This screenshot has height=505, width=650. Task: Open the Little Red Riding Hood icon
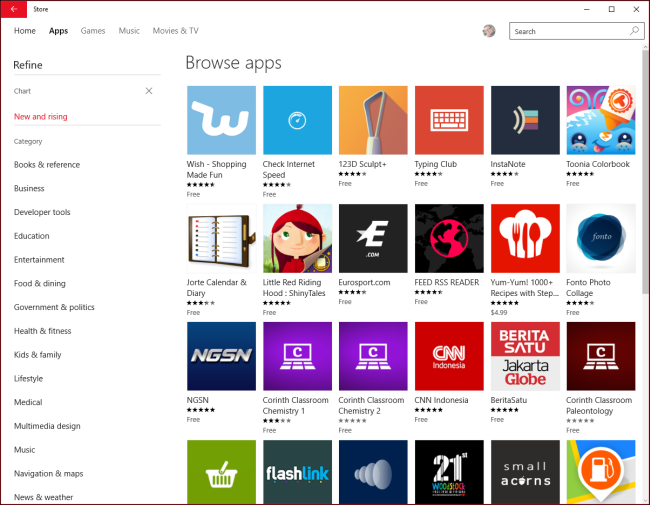[x=297, y=238]
